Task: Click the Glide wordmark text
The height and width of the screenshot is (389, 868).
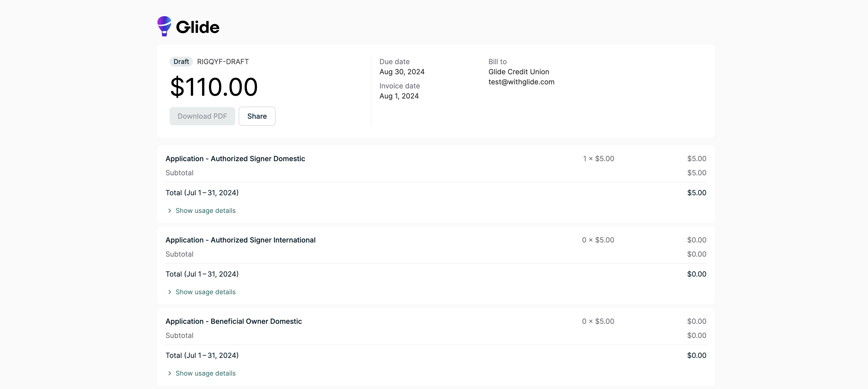Action: (198, 27)
